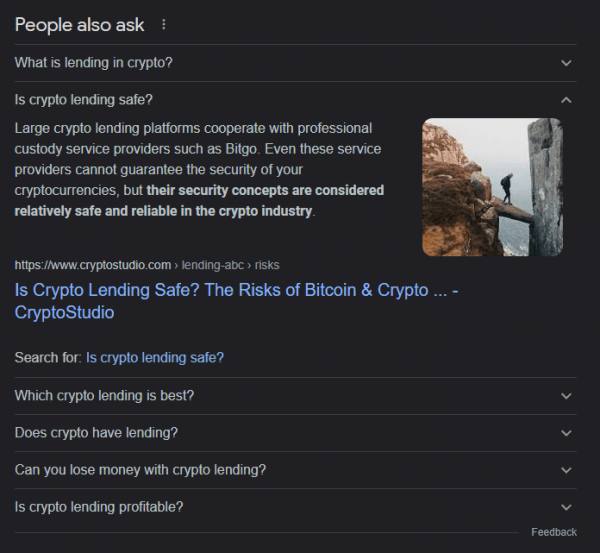This screenshot has width=600, height=553.
Task: Open 'Can you lose money with crypto lending?' question
Action: tap(140, 470)
